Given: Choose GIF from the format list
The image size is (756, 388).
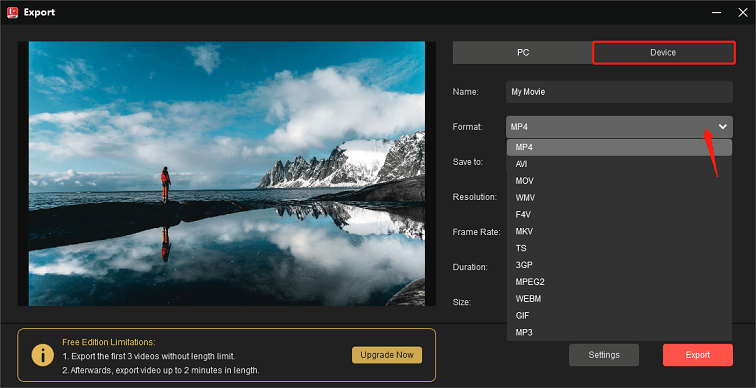Looking at the screenshot, I should click(x=619, y=316).
